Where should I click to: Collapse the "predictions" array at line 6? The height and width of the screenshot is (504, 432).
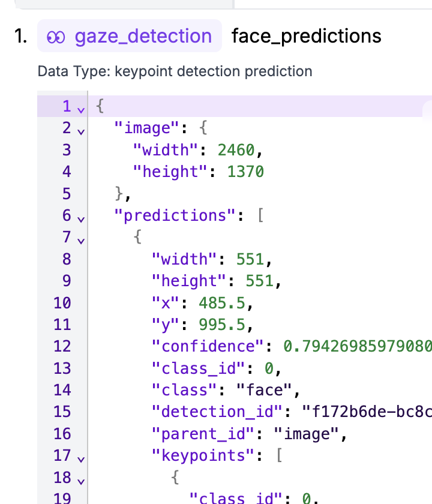[81, 219]
